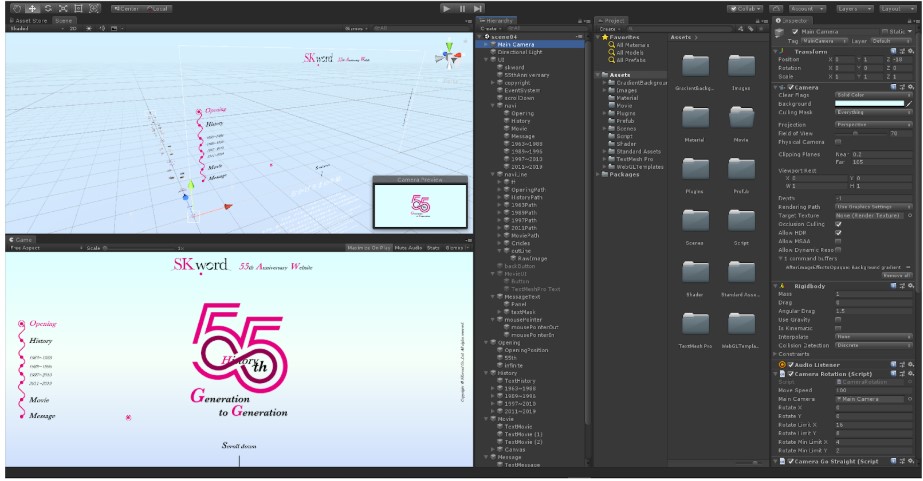
Task: Open the Account dropdown
Action: pyautogui.click(x=807, y=9)
